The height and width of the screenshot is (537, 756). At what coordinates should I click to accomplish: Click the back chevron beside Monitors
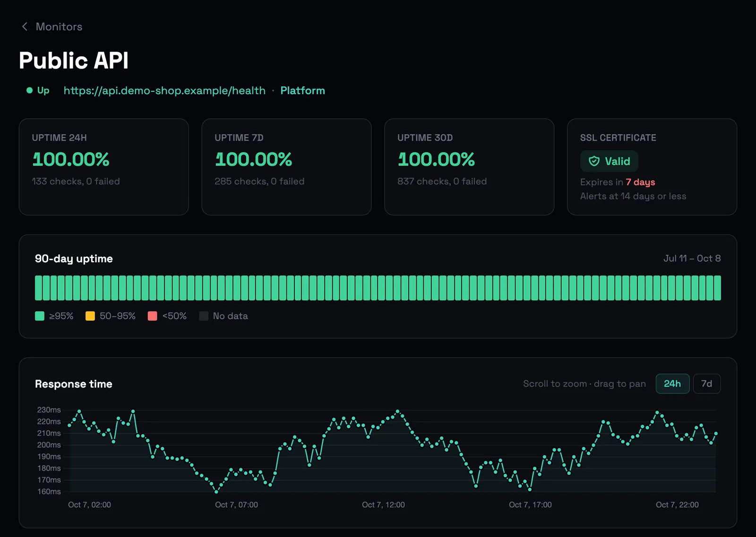[x=25, y=26]
